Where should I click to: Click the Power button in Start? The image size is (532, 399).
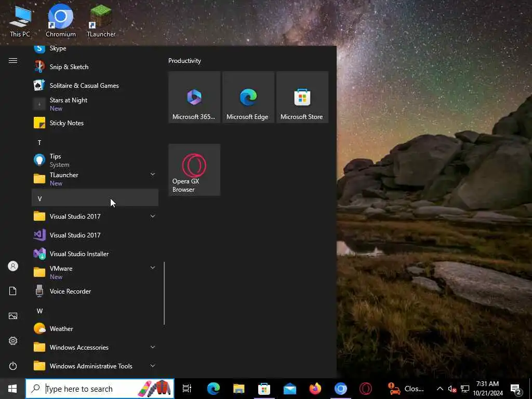coord(13,366)
